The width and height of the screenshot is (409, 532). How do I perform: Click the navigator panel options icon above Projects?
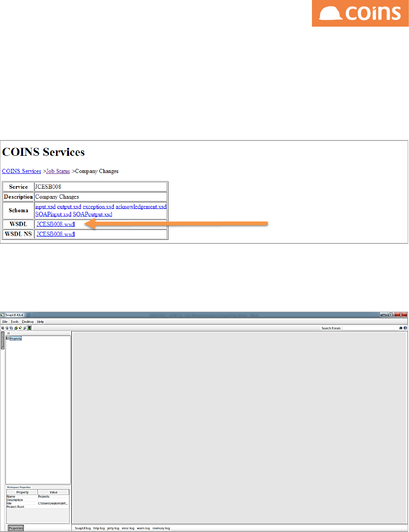pos(9,334)
